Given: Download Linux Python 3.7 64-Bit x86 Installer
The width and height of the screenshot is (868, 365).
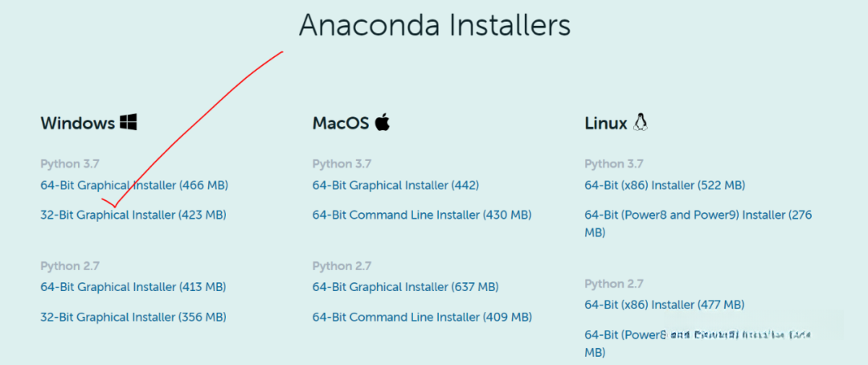Looking at the screenshot, I should pos(665,185).
